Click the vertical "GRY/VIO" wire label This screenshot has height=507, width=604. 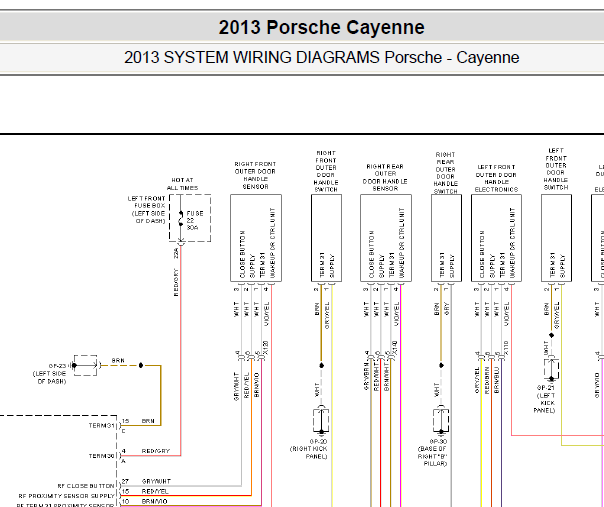pyautogui.click(x=597, y=385)
